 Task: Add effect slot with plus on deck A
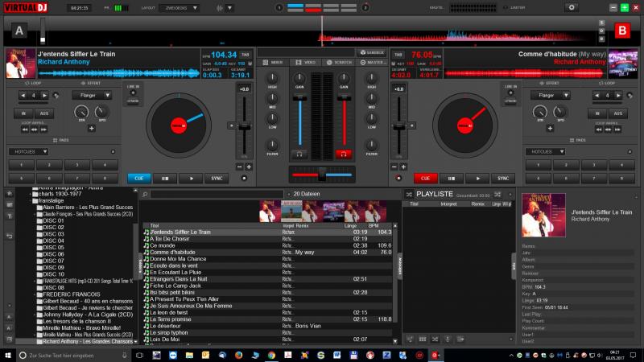92,129
